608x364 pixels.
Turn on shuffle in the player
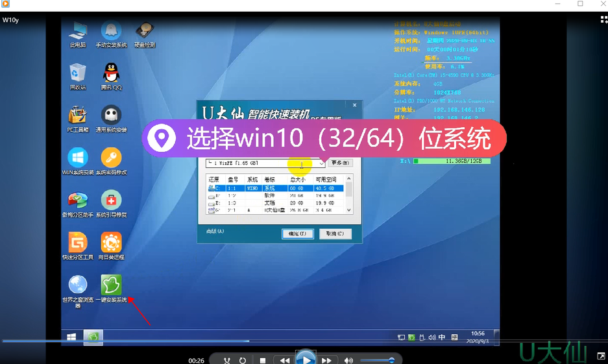pyautogui.click(x=227, y=361)
